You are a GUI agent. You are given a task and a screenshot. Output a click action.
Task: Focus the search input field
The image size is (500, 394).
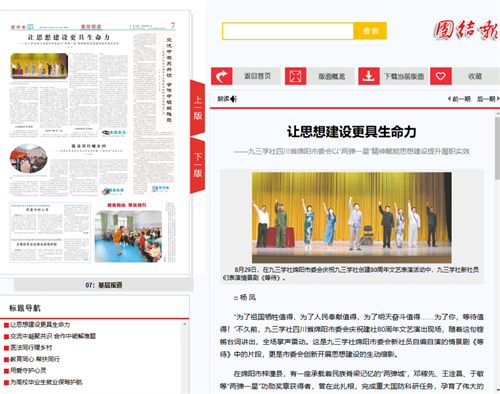pyautogui.click(x=288, y=31)
